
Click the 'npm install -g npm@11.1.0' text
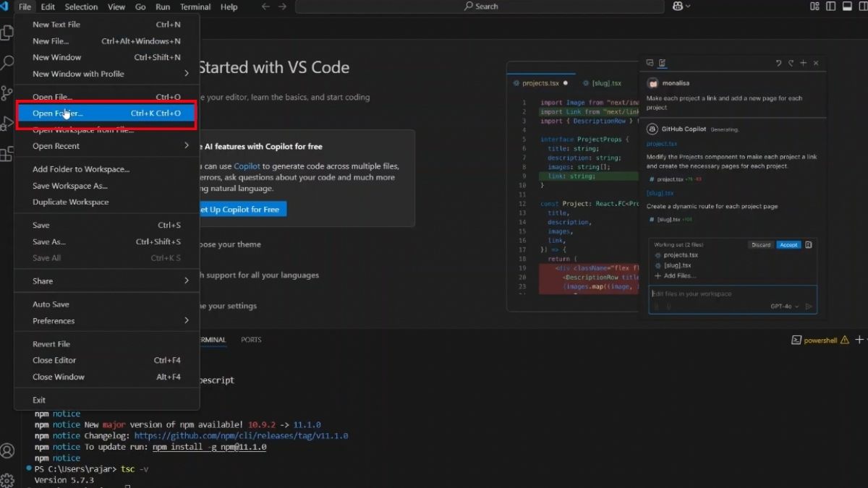coord(209,448)
